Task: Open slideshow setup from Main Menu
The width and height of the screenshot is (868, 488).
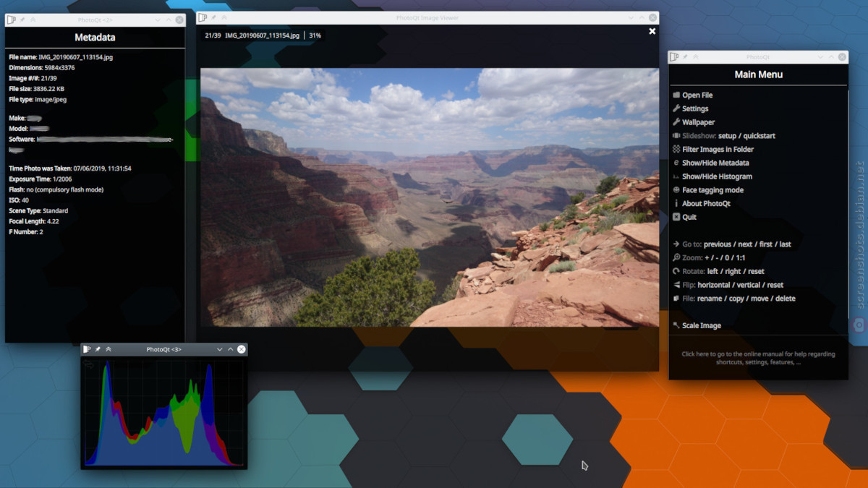Action: (x=728, y=136)
